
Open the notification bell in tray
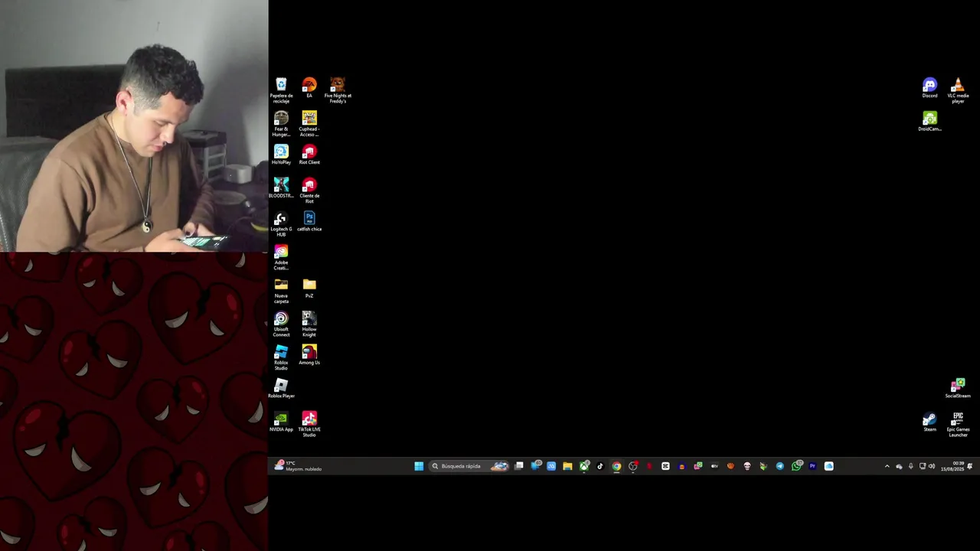tap(970, 466)
